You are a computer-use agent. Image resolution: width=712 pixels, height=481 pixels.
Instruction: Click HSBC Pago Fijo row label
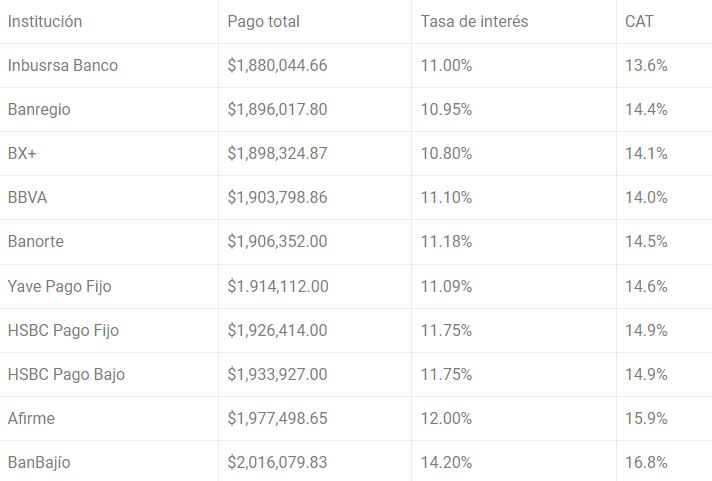(x=63, y=330)
